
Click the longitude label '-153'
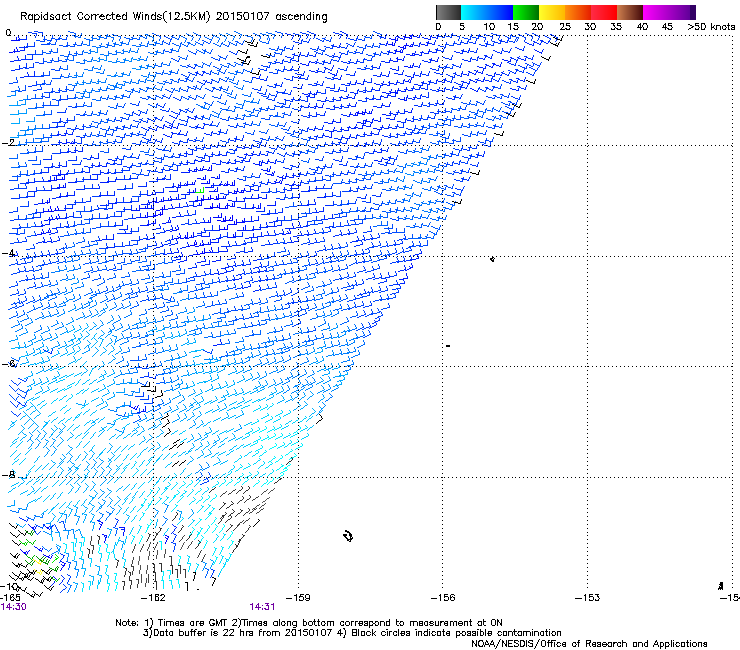click(588, 598)
